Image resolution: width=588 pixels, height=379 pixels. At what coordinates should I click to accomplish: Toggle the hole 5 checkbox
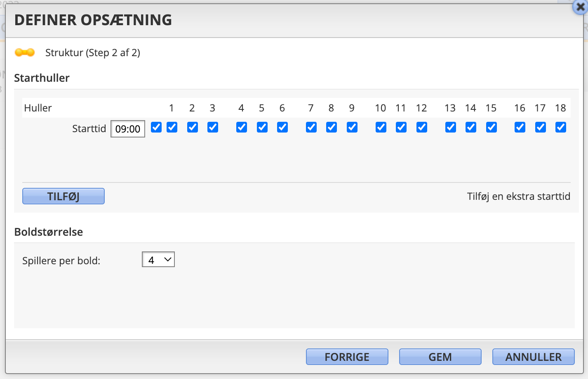pos(262,127)
